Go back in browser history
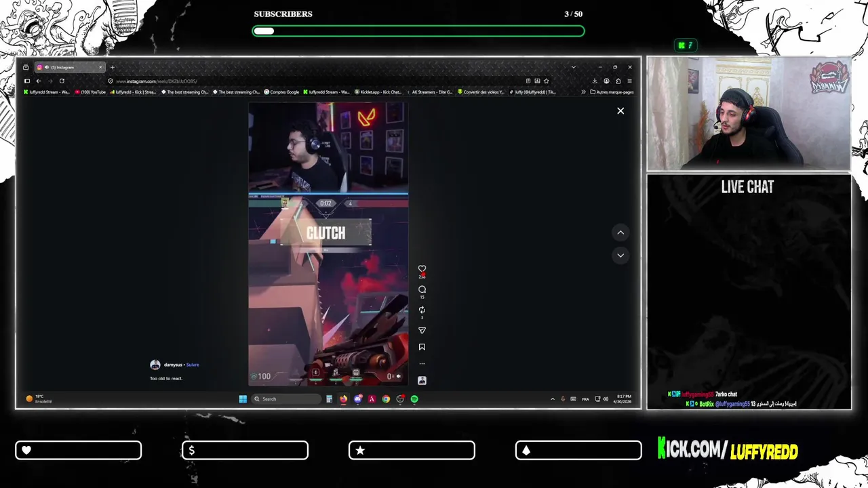868x488 pixels. [x=39, y=81]
